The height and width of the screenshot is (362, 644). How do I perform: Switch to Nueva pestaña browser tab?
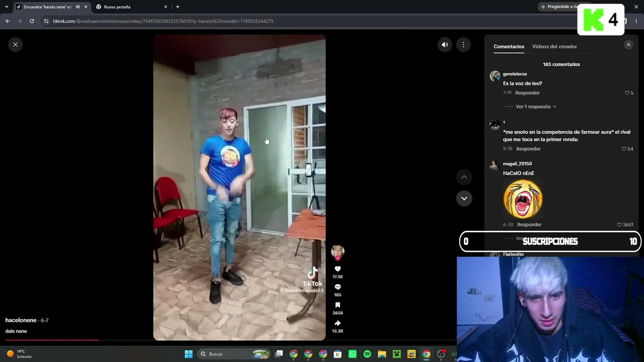132,7
